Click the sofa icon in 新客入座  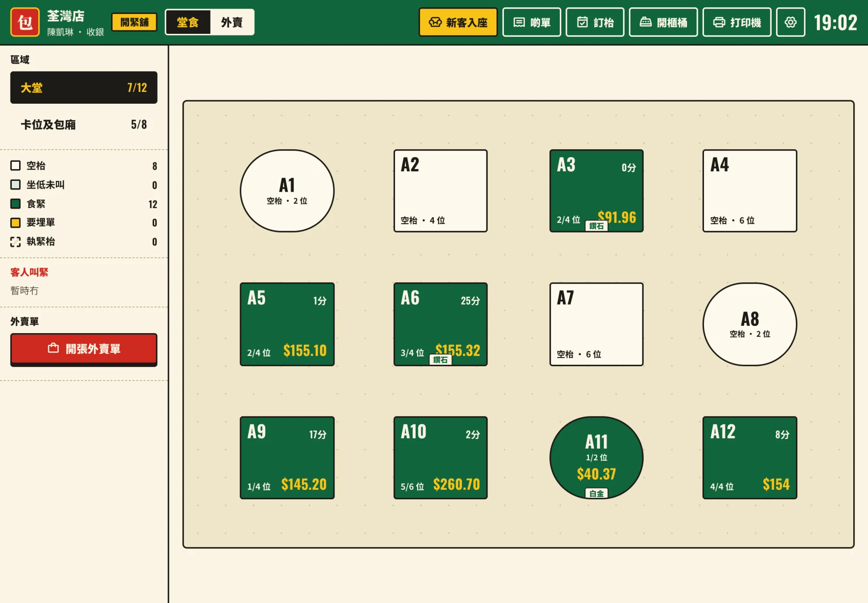435,22
